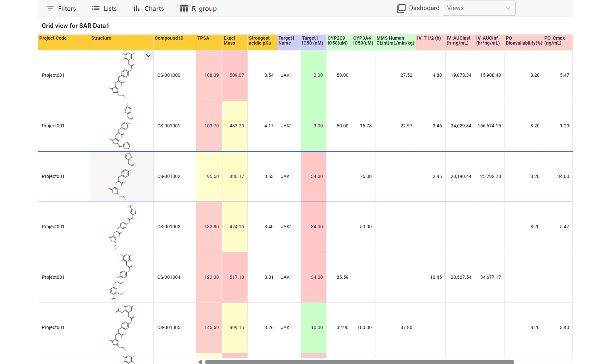Click the Exact Mass column header
Screen dimensions: 609x364
coord(235,42)
